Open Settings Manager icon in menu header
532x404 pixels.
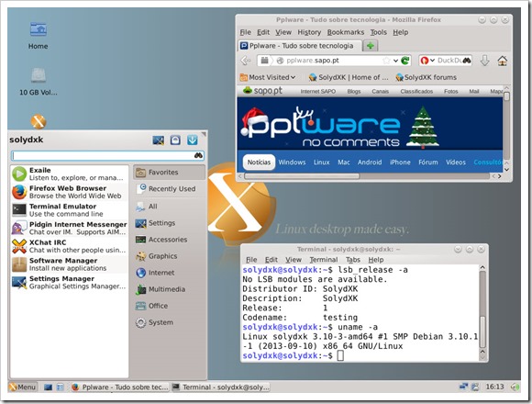[x=159, y=140]
